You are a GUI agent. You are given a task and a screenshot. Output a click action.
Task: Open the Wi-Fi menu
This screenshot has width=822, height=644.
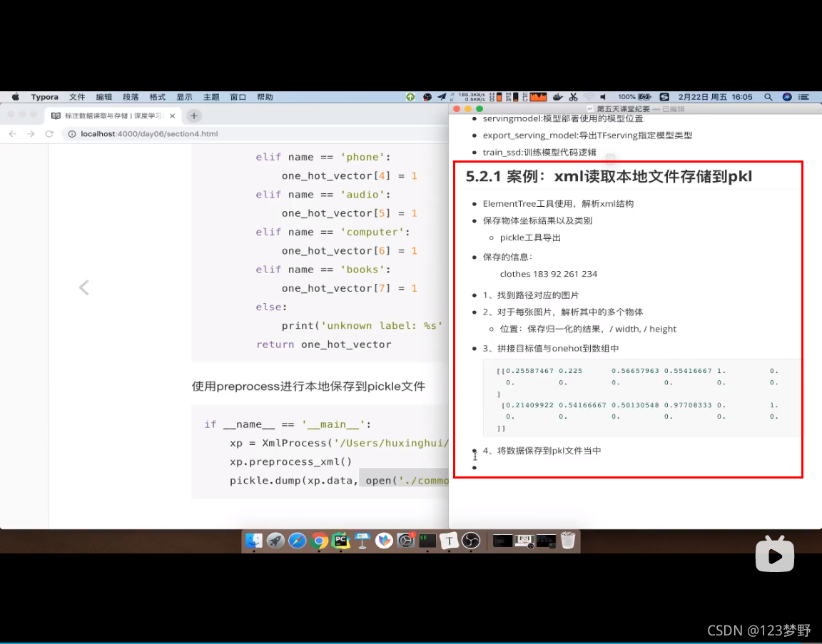(589, 97)
